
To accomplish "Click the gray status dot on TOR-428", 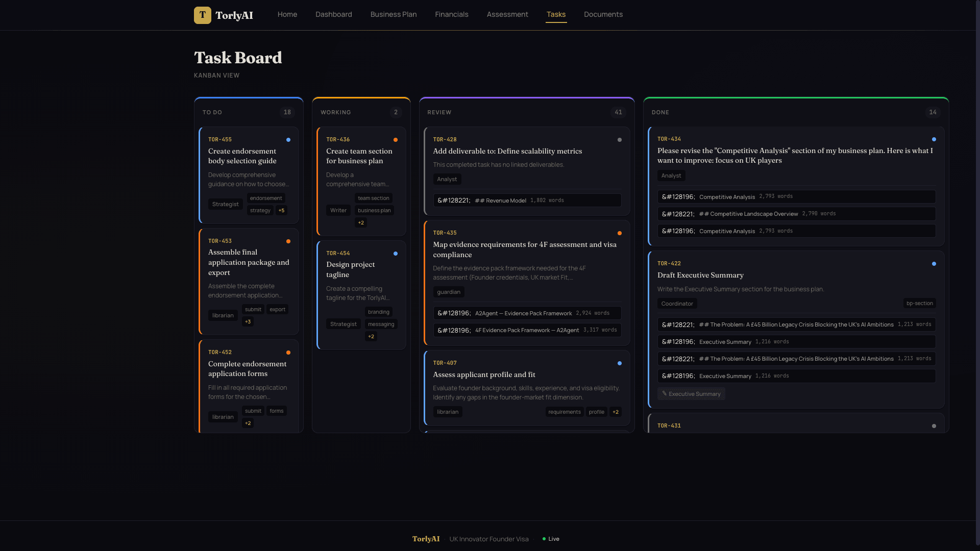I will (619, 139).
